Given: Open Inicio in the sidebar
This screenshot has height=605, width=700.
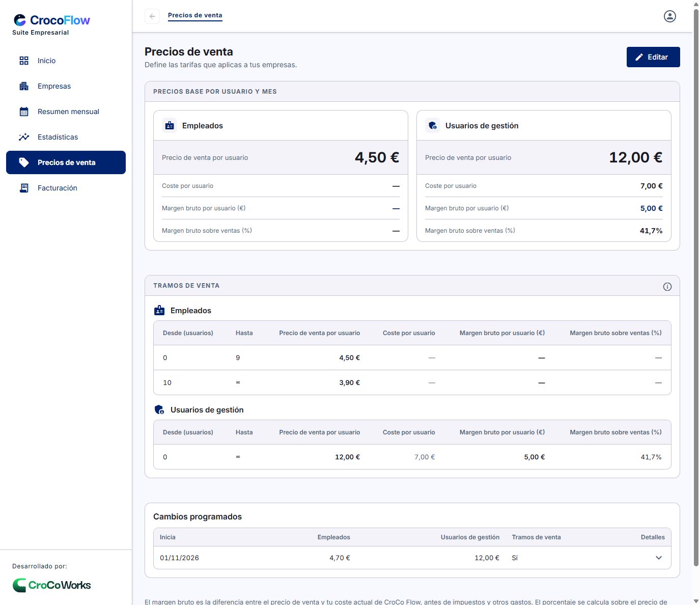Looking at the screenshot, I should 66,61.
